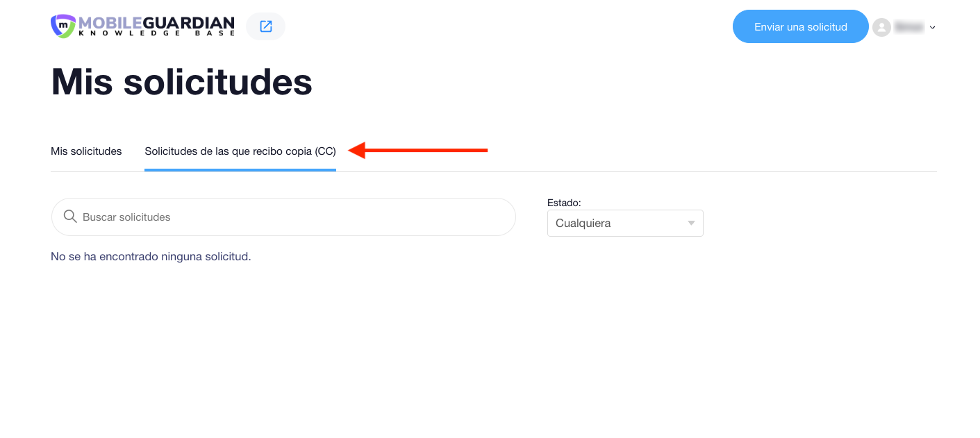The height and width of the screenshot is (438, 980).
Task: Click the "Estado:" label
Action: tap(564, 203)
